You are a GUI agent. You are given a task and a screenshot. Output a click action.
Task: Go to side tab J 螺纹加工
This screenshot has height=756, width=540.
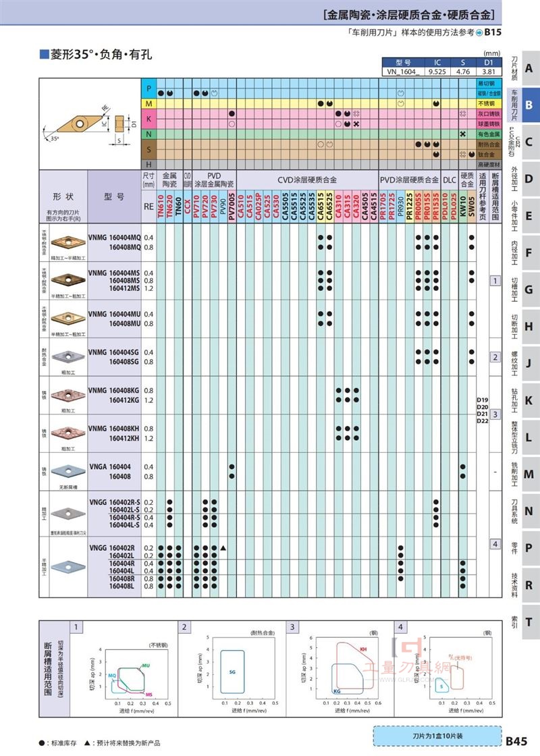523,363
